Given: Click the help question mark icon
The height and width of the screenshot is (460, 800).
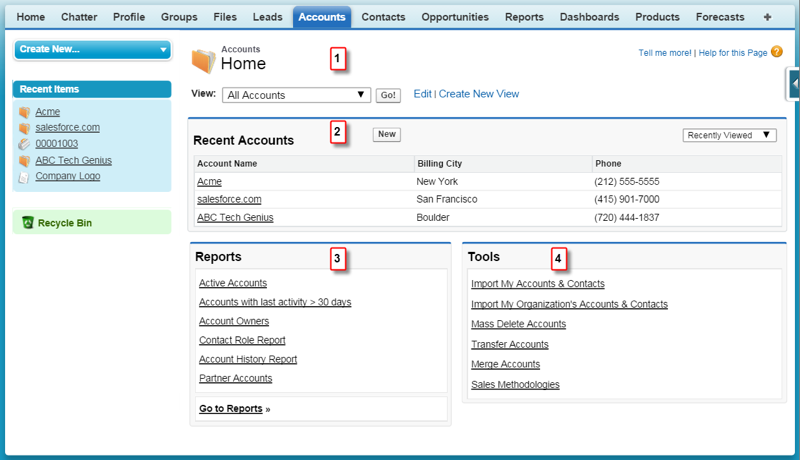Looking at the screenshot, I should (x=777, y=52).
